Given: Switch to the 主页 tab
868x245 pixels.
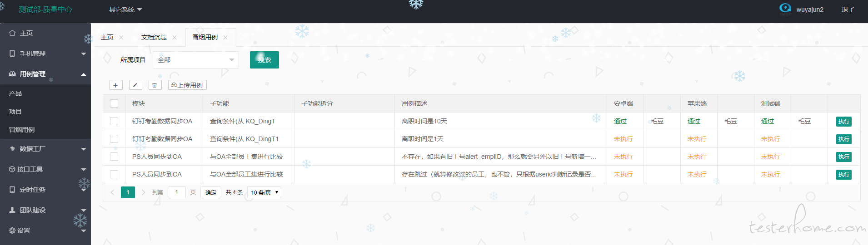Looking at the screenshot, I should (107, 38).
